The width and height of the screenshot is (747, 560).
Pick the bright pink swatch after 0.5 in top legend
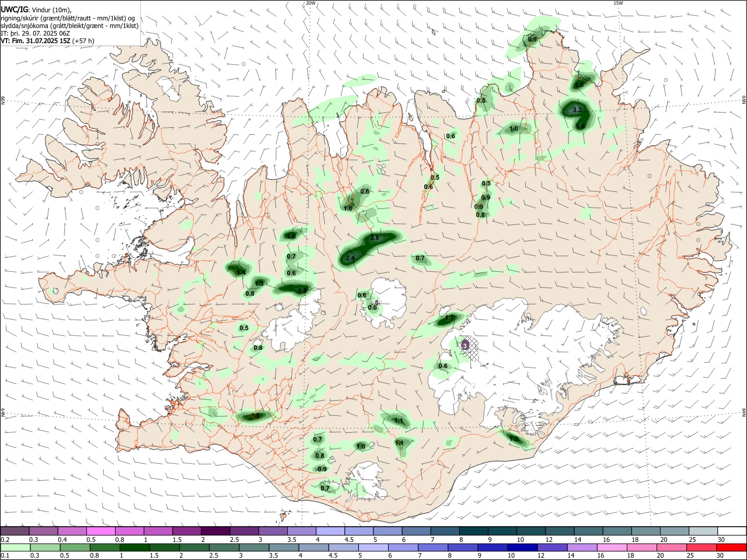tap(101, 531)
